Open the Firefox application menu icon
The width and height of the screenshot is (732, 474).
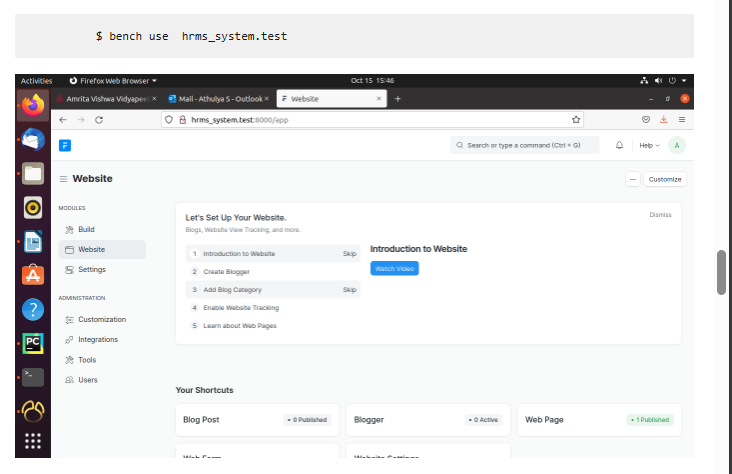point(682,119)
